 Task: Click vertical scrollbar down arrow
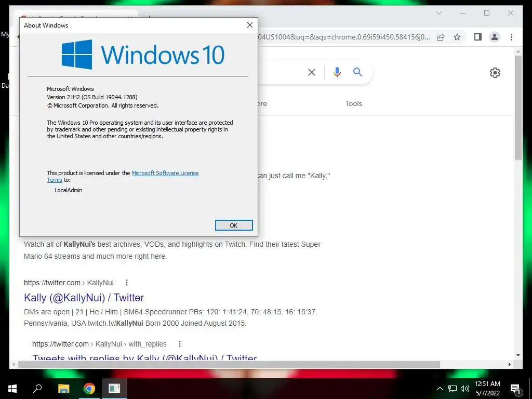pos(518,355)
